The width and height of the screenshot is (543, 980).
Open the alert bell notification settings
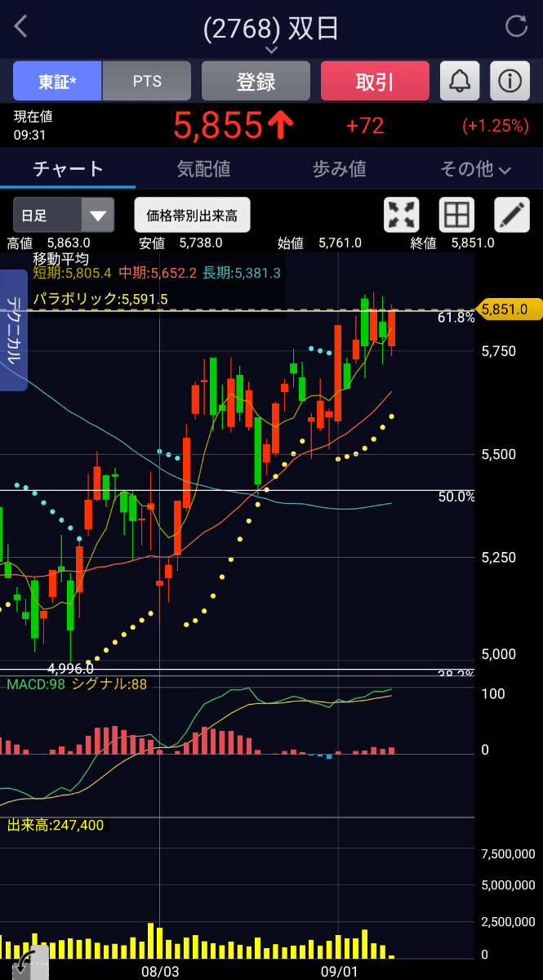click(x=460, y=81)
